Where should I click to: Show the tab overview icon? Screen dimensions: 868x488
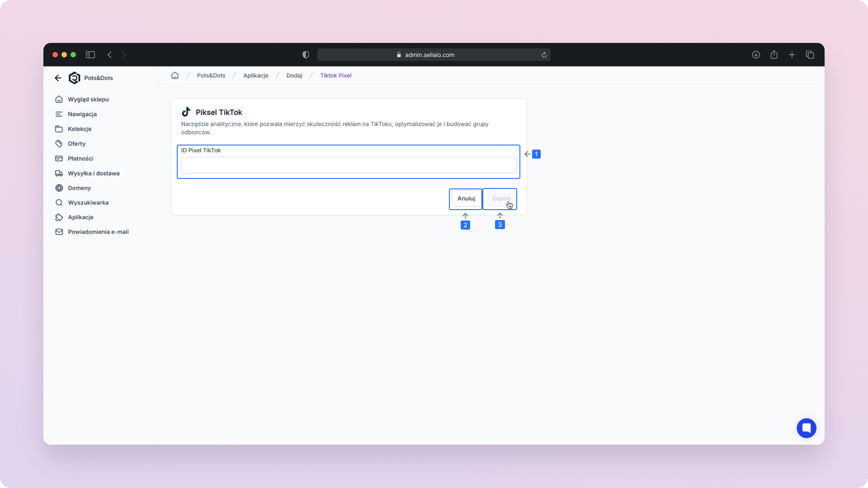810,55
